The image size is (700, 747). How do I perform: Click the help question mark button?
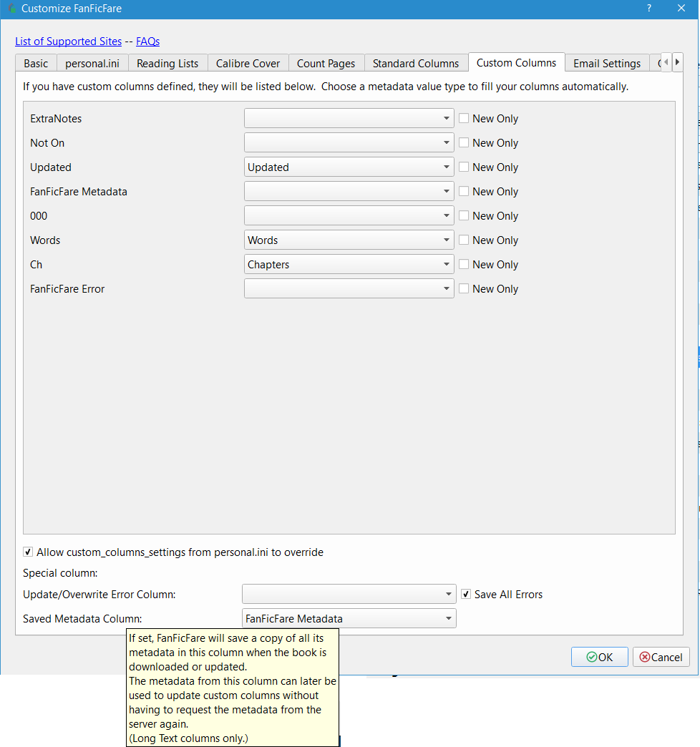pos(648,8)
